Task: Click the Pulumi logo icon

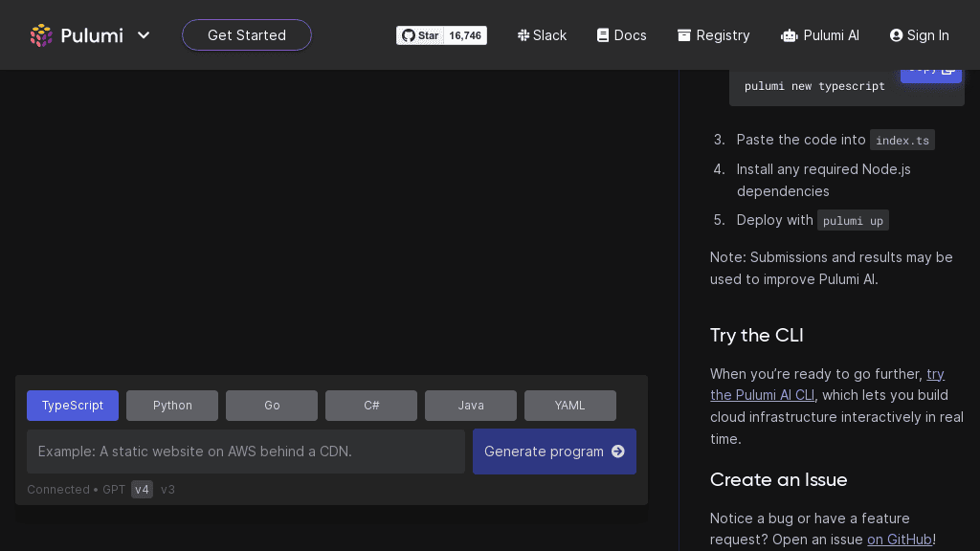Action: tap(41, 35)
